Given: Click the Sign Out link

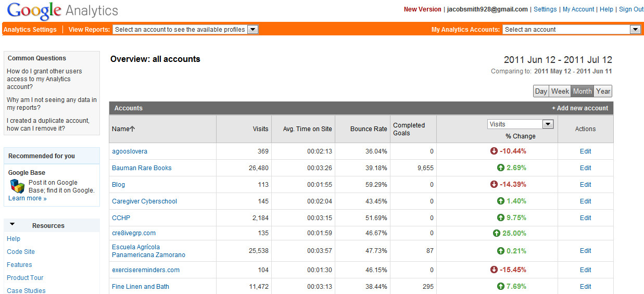Looking at the screenshot, I should click(631, 9).
